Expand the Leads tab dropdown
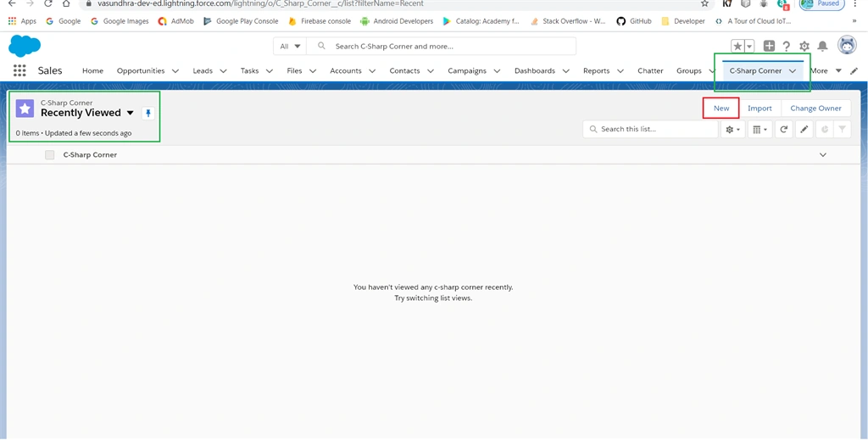The height and width of the screenshot is (440, 868). pyautogui.click(x=223, y=71)
